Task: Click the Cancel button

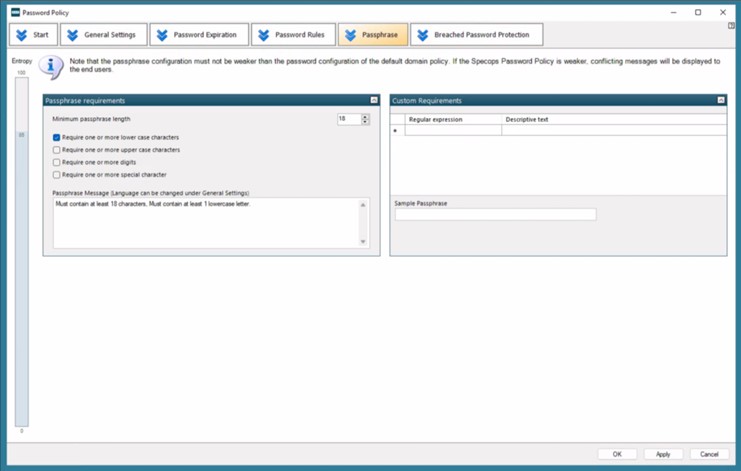Action: (x=709, y=454)
